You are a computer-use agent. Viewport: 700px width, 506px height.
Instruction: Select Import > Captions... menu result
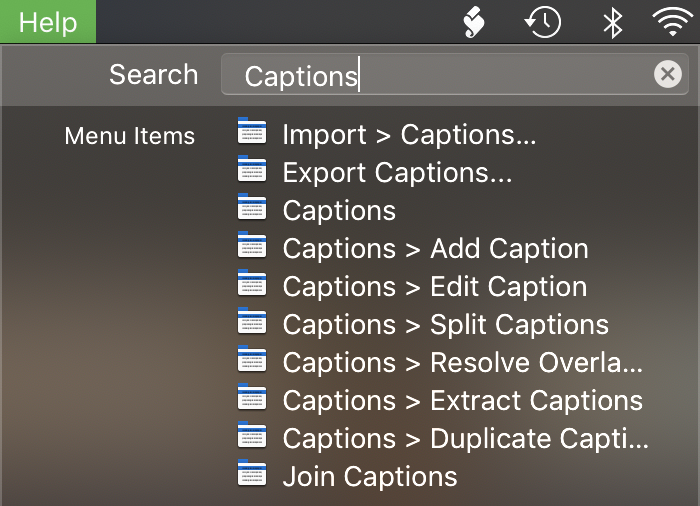click(x=409, y=135)
